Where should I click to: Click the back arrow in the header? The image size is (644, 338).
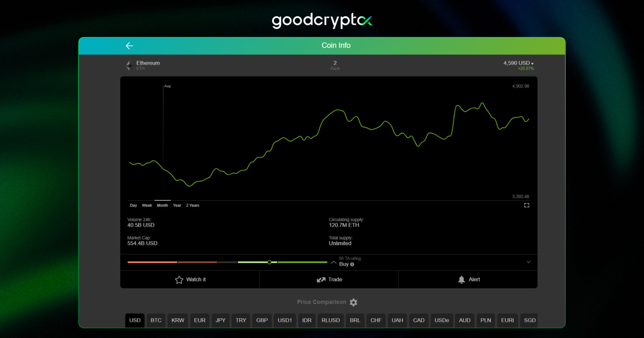pos(129,46)
